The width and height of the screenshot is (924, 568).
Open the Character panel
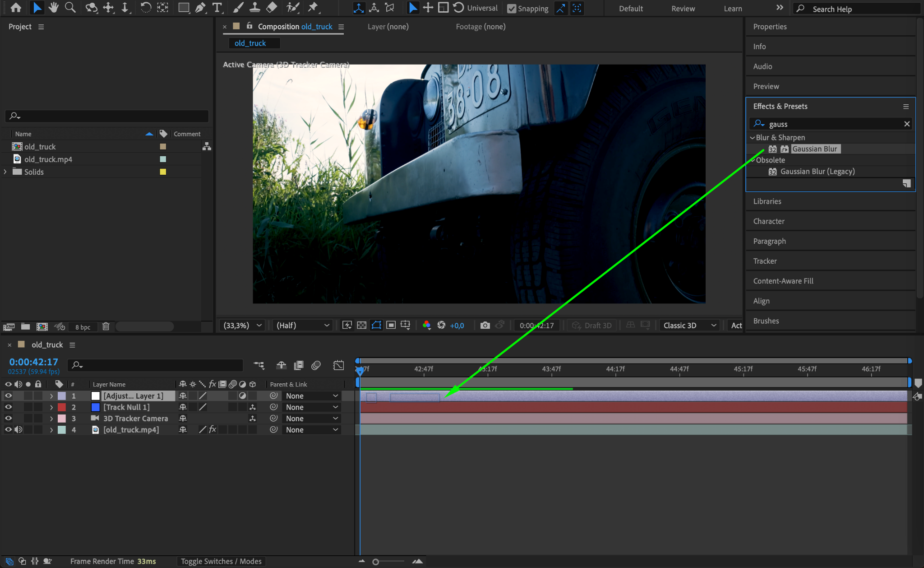click(768, 221)
